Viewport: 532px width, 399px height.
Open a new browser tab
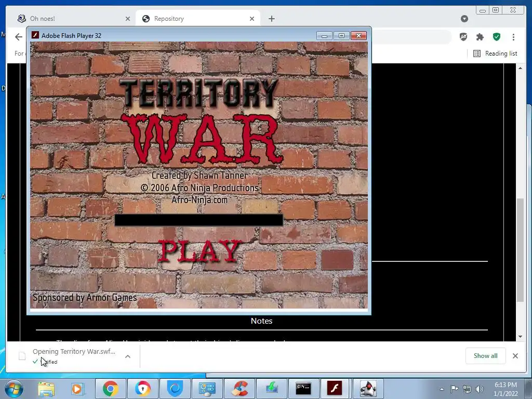click(271, 19)
